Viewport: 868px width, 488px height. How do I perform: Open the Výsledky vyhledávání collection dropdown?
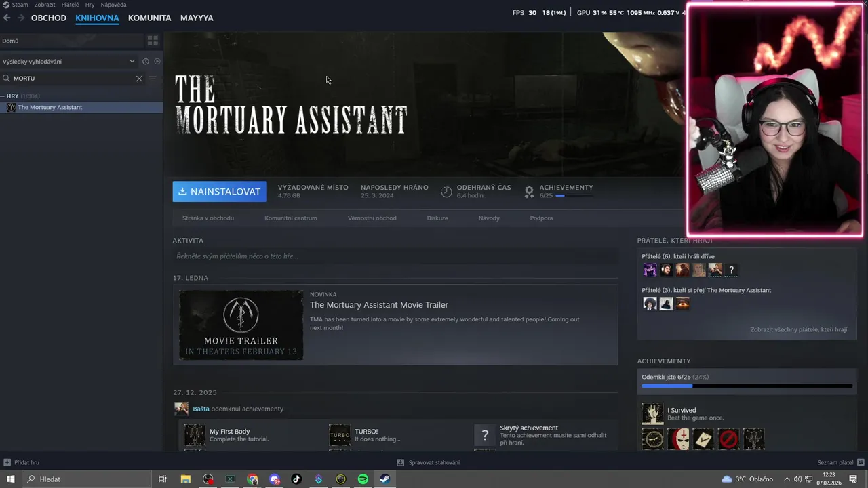[68, 61]
